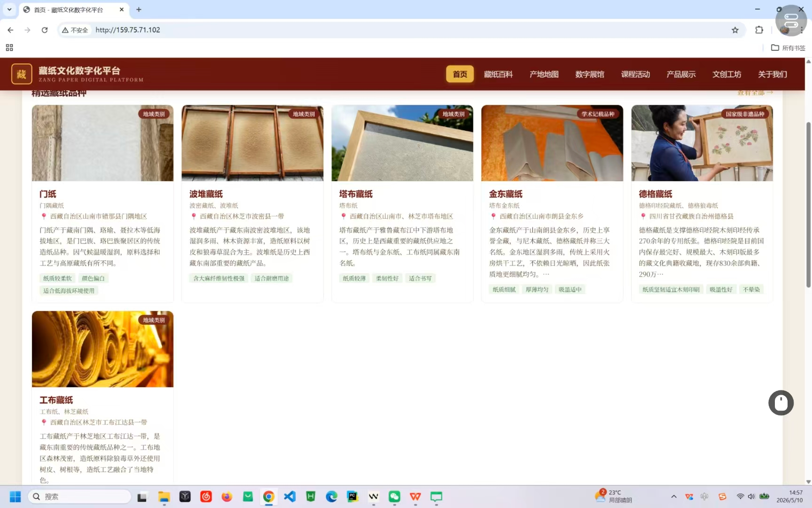Viewport: 812px width, 508px height.
Task: Open the 门纸 card title
Action: 48,194
